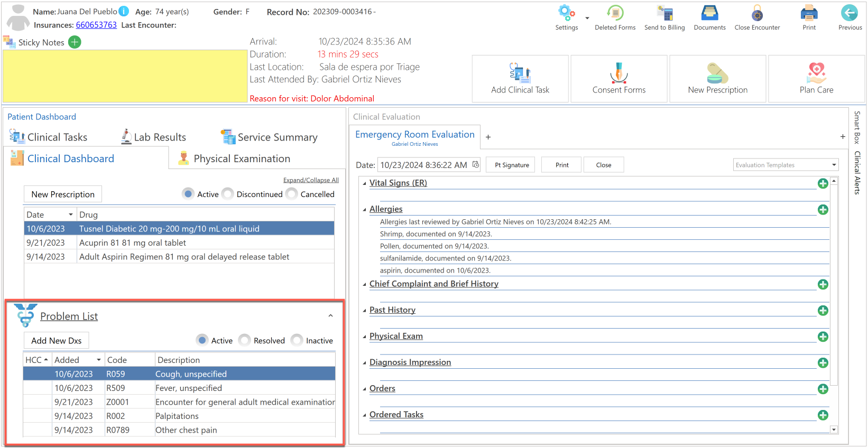Add Allergies entry with green plus
The width and height of the screenshot is (868, 448).
click(823, 210)
